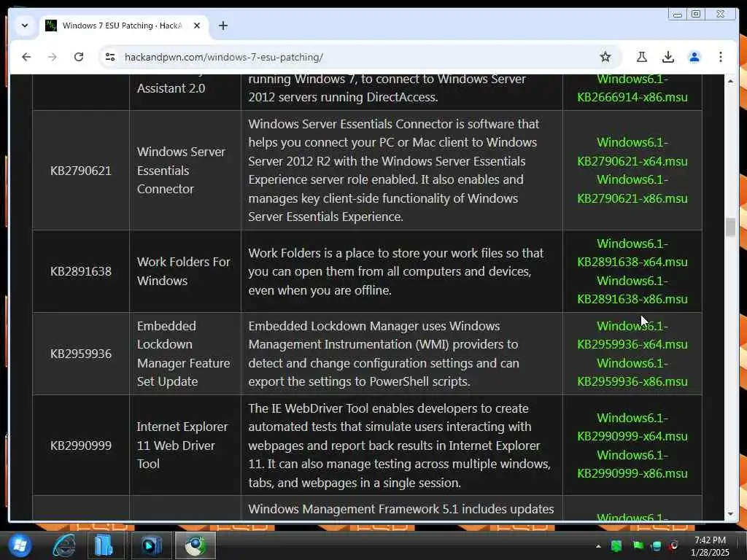Download Windows6.1-KB2891638-x86.msu
This screenshot has height=560, width=747.
coord(632,290)
